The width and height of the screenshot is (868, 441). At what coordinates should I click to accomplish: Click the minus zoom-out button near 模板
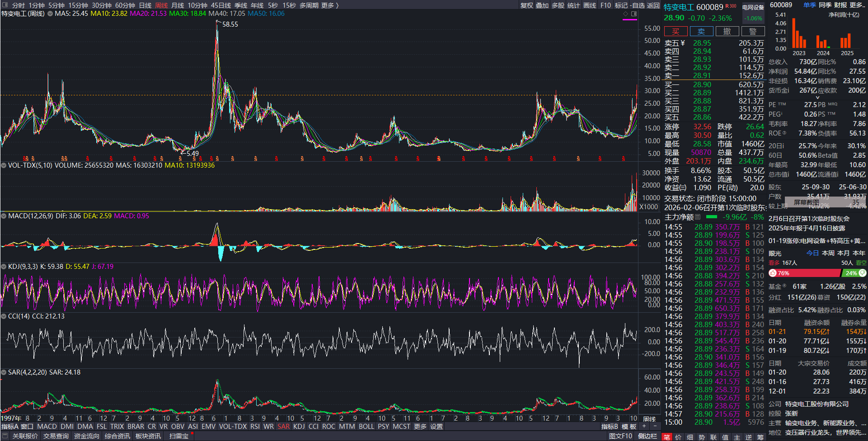[655, 426]
